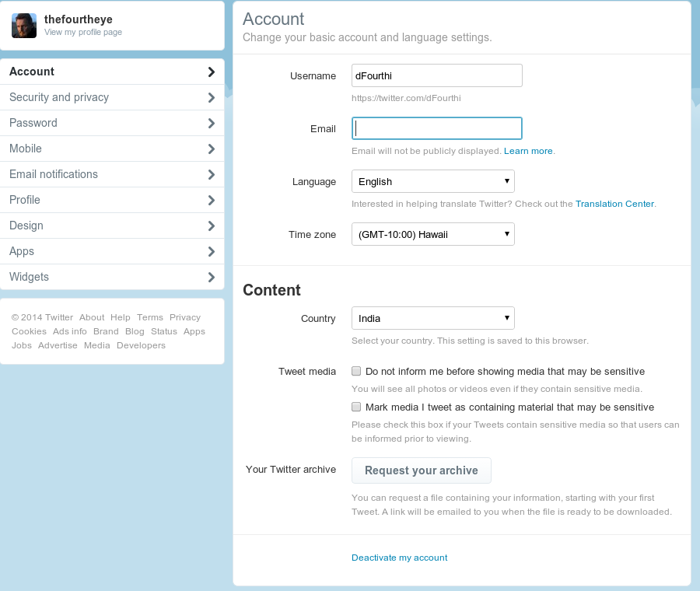Enable Do not inform me before showing sensitive media

click(x=356, y=371)
